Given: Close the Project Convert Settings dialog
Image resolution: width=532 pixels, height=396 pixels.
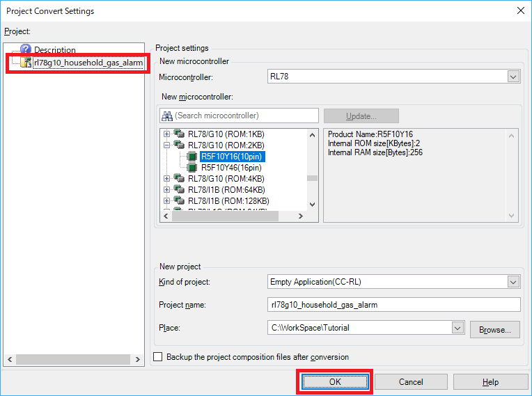Looking at the screenshot, I should point(521,11).
